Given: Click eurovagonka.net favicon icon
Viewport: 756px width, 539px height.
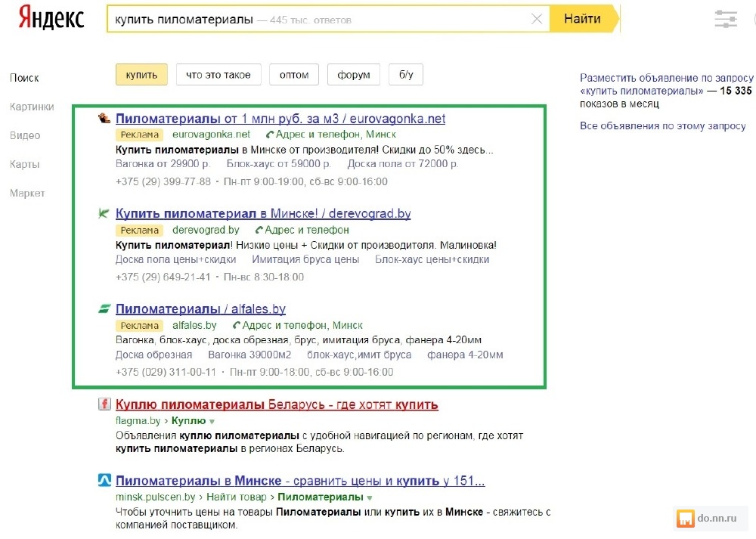Looking at the screenshot, I should click(x=104, y=118).
